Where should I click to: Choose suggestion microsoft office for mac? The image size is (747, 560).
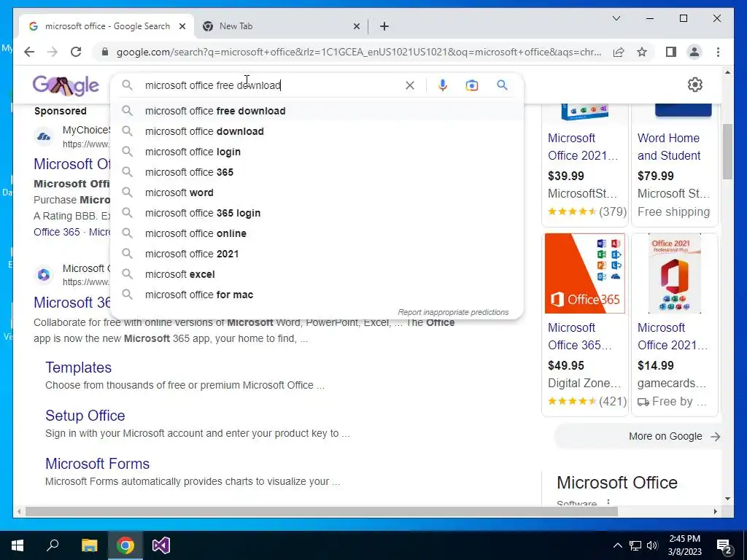(317, 295)
